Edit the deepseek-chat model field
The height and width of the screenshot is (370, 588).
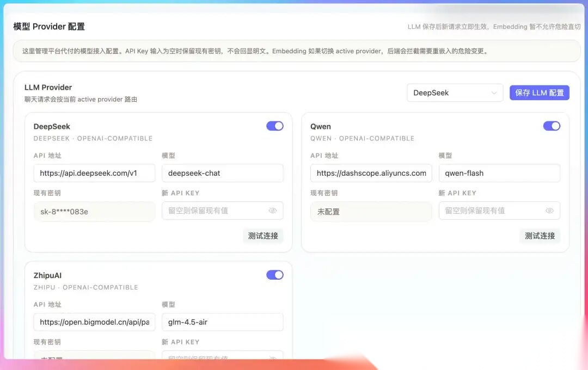pyautogui.click(x=222, y=173)
